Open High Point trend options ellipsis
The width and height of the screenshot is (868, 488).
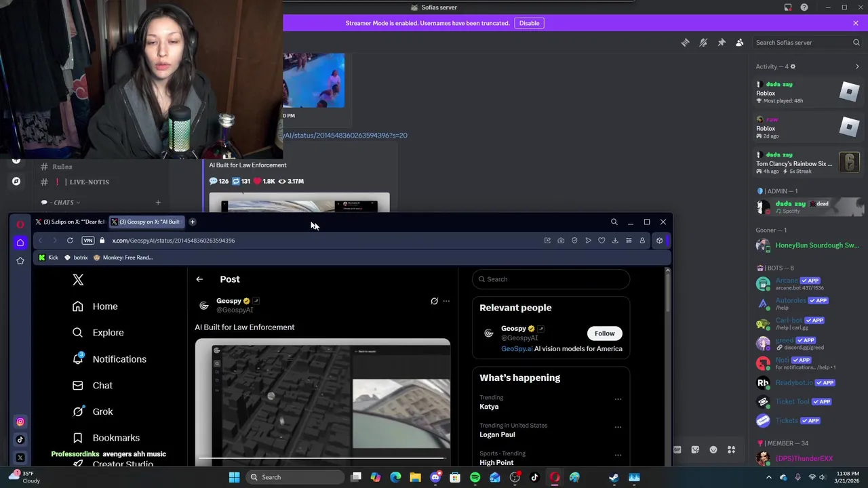point(618,455)
